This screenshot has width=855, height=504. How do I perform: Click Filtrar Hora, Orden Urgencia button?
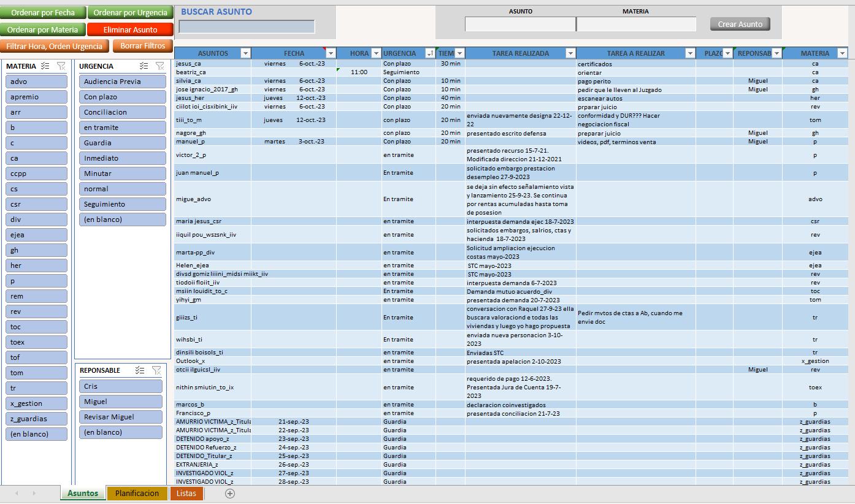pyautogui.click(x=55, y=46)
